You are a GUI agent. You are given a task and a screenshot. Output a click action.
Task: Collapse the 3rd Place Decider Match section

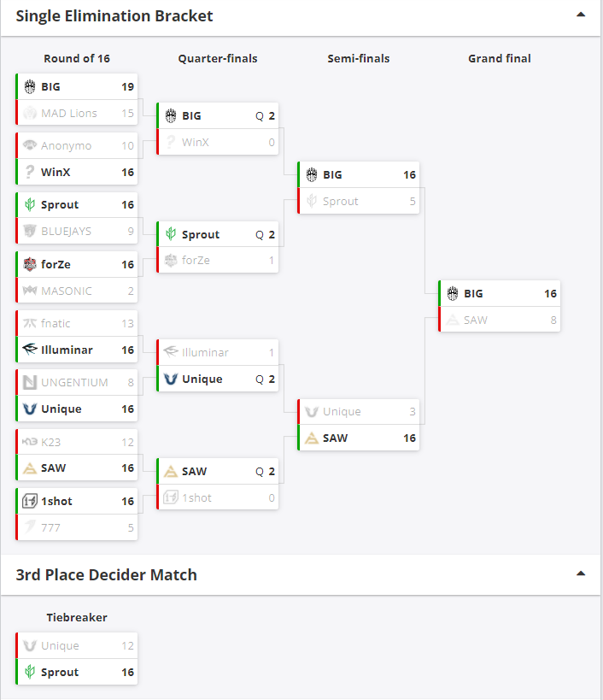[x=581, y=574]
